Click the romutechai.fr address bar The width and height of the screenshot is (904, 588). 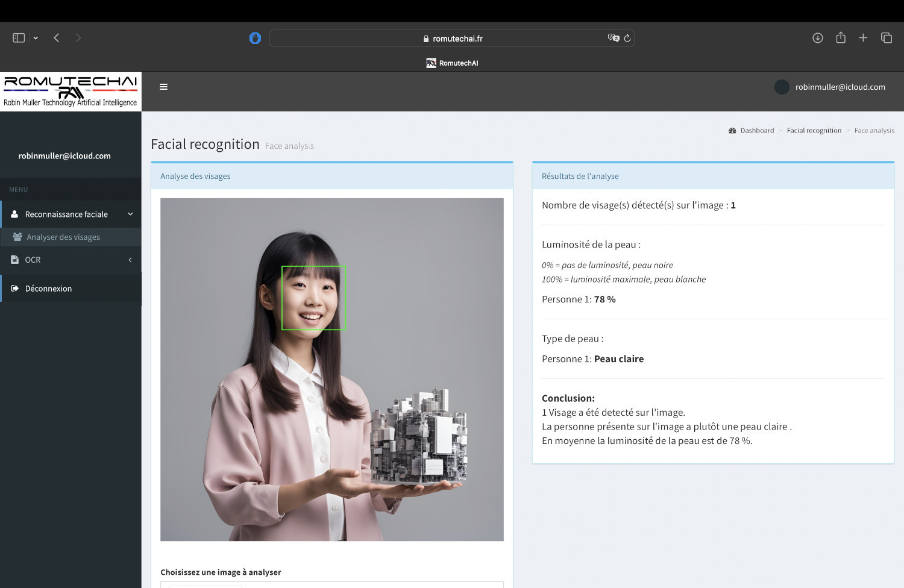coord(452,39)
